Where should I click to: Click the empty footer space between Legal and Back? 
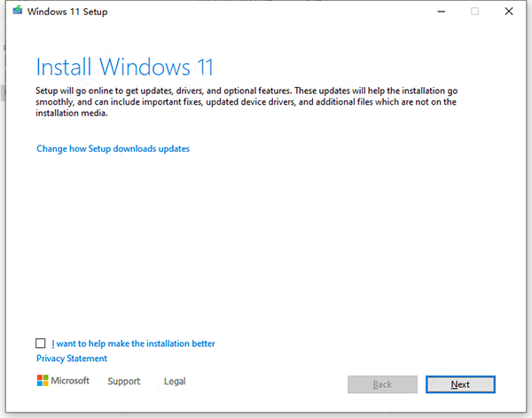click(x=266, y=383)
